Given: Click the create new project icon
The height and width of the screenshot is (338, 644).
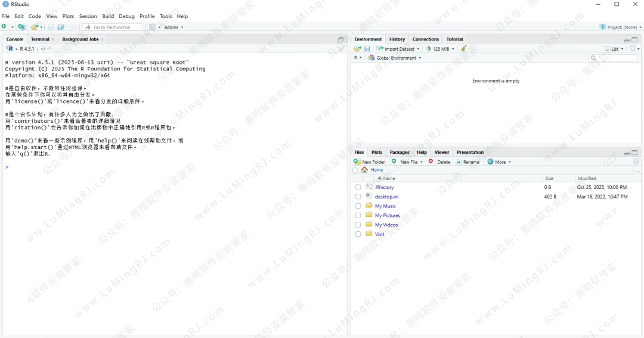Looking at the screenshot, I should pyautogui.click(x=21, y=27).
